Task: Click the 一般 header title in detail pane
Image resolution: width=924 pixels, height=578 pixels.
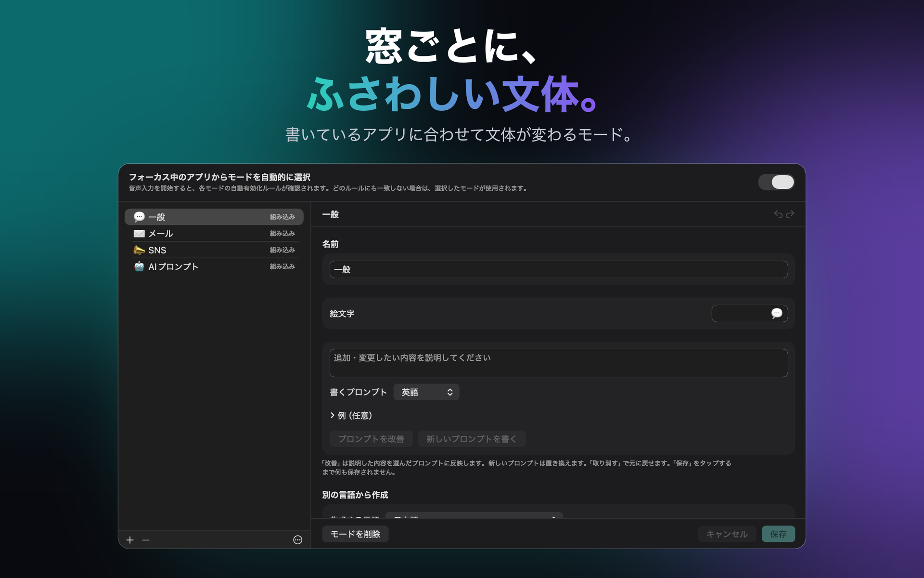Action: [x=331, y=214]
